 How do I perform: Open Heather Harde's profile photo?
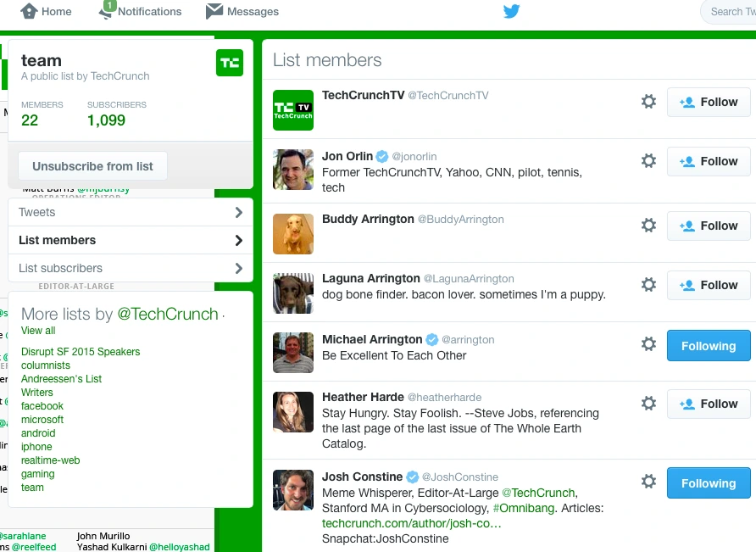click(x=293, y=412)
